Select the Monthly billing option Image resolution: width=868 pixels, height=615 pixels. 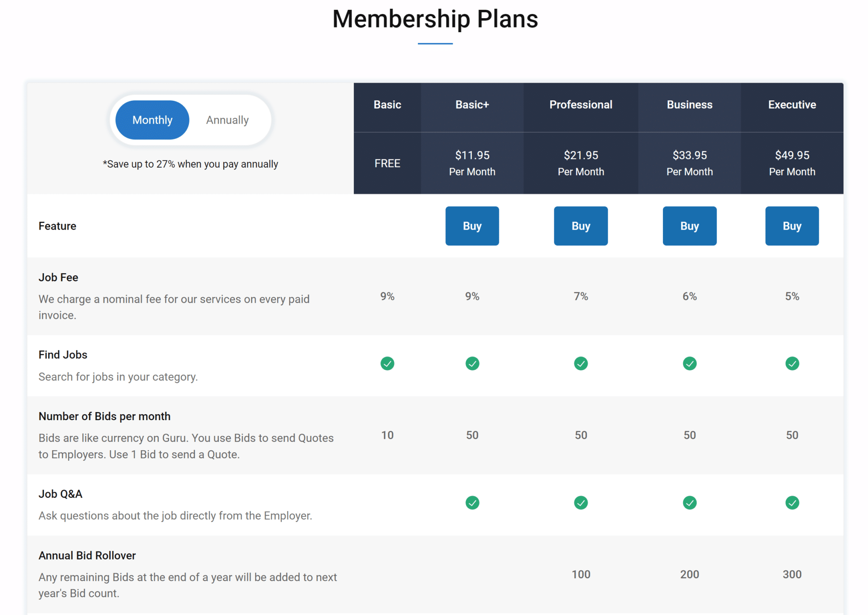click(x=152, y=120)
